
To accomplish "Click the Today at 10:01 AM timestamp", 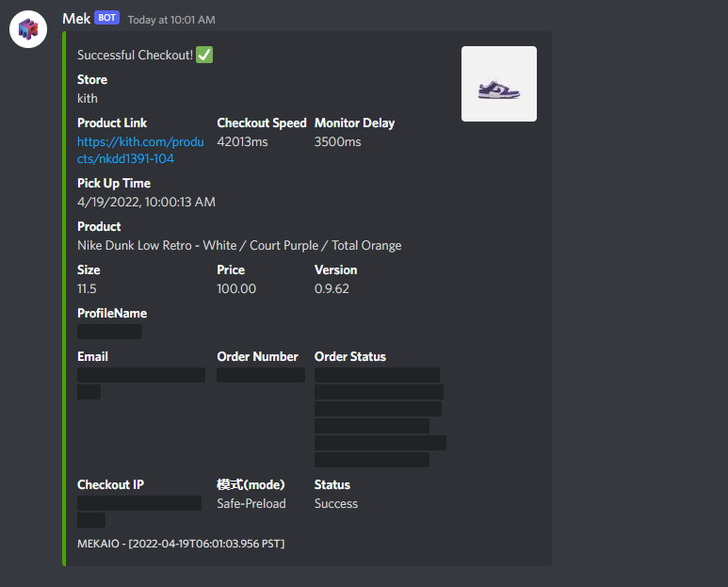I will [x=171, y=20].
